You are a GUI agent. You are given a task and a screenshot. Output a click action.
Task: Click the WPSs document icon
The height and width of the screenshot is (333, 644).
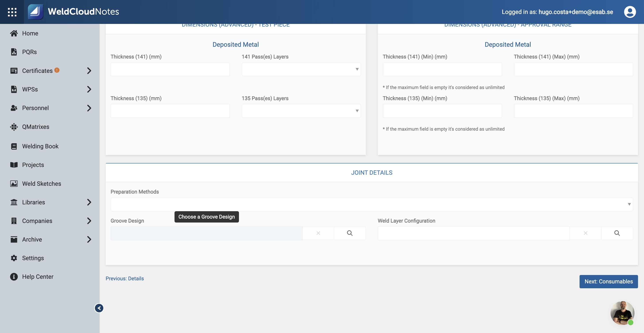[14, 89]
